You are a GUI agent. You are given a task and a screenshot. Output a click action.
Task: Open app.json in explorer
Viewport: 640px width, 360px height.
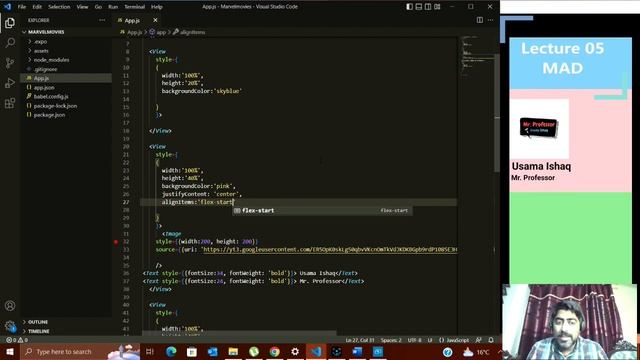[66, 87]
